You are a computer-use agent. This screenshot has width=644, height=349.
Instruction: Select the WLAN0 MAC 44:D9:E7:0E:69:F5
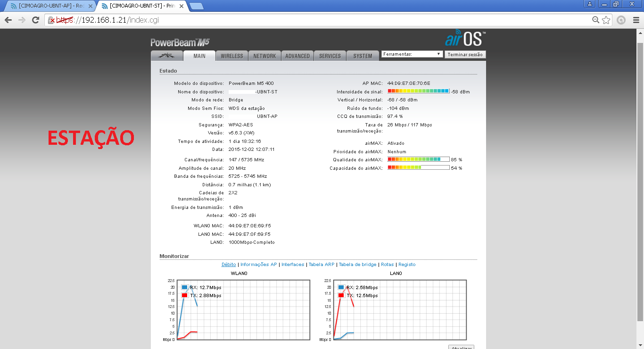(249, 226)
